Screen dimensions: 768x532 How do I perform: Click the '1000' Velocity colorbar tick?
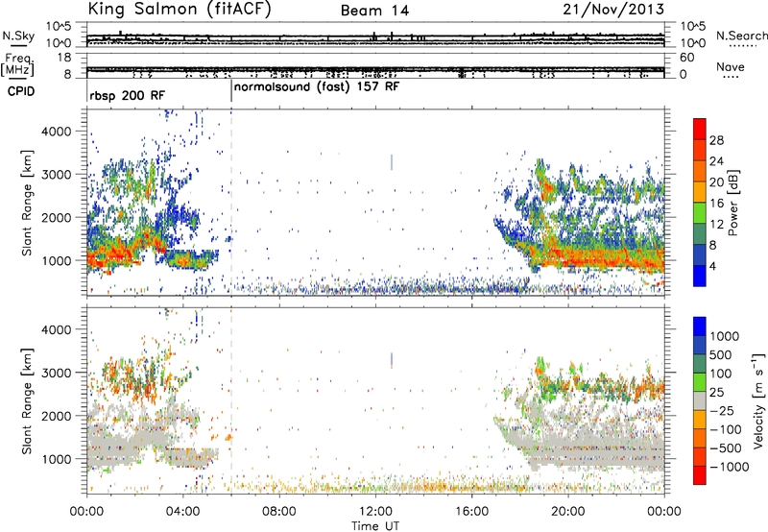point(725,336)
